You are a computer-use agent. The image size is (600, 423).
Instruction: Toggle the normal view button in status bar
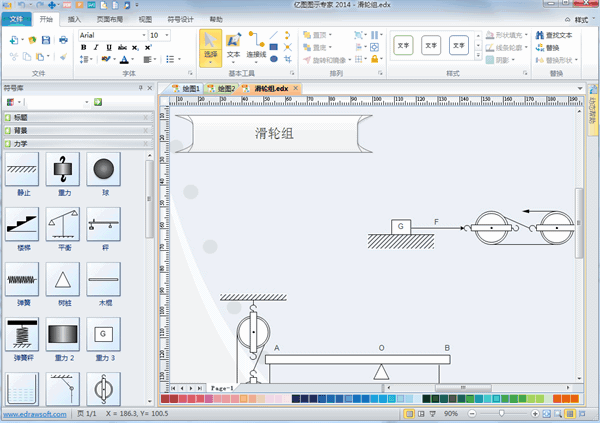[x=409, y=413]
